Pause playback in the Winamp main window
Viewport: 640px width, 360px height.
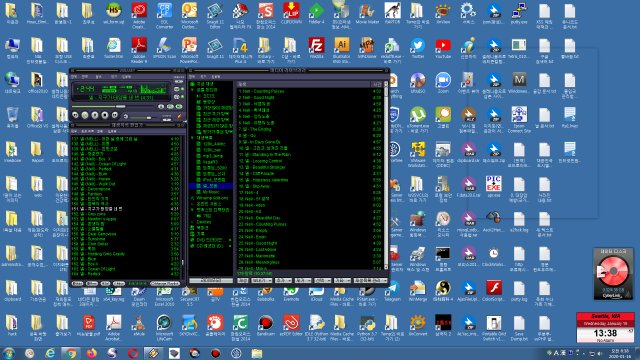coord(95,115)
